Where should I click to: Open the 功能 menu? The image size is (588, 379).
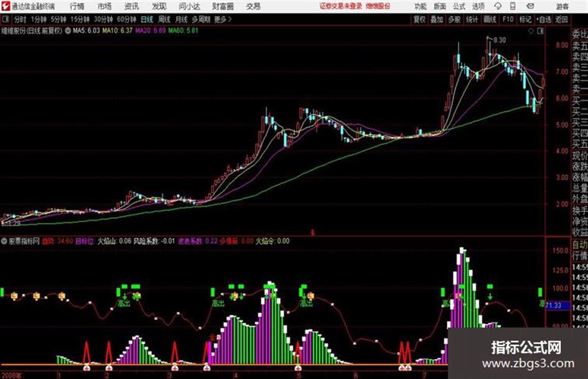point(421,6)
